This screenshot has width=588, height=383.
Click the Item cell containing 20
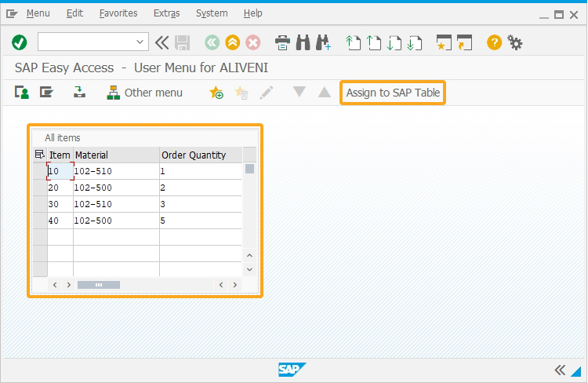tap(60, 188)
